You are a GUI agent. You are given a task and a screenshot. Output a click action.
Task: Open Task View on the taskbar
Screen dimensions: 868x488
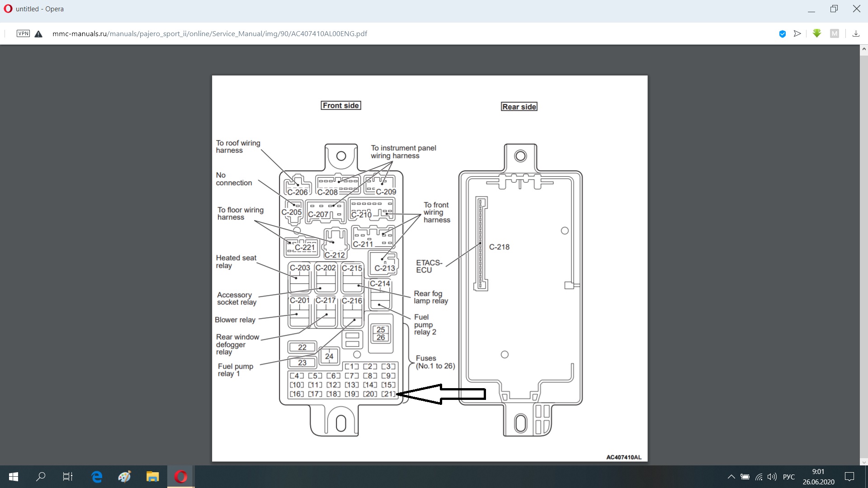68,477
